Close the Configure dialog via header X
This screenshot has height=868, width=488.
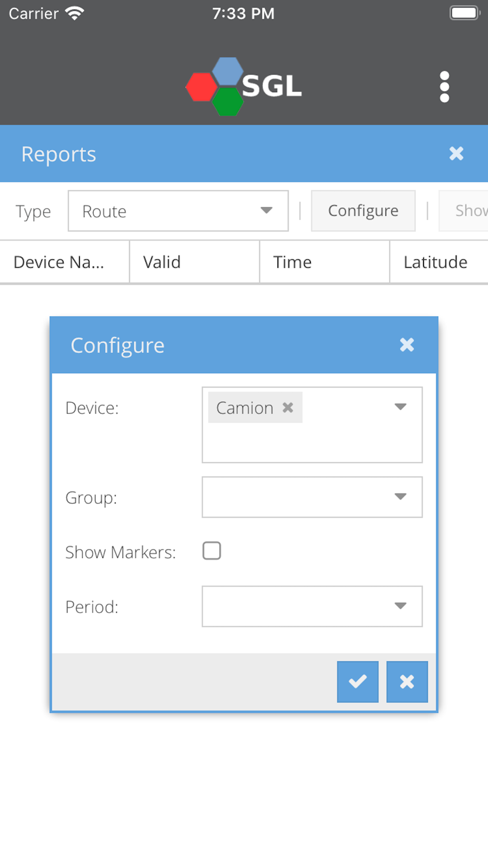tap(407, 345)
